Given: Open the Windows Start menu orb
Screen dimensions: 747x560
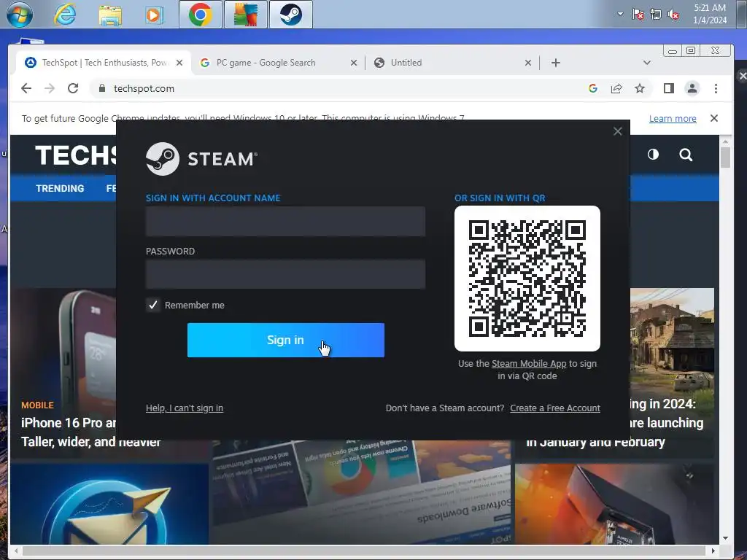Looking at the screenshot, I should point(20,15).
